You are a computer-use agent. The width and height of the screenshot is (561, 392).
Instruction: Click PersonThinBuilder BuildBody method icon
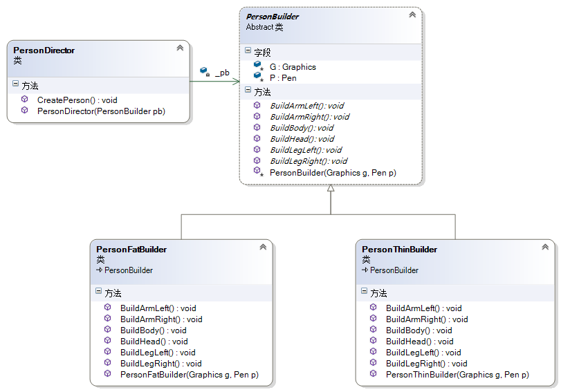(373, 329)
